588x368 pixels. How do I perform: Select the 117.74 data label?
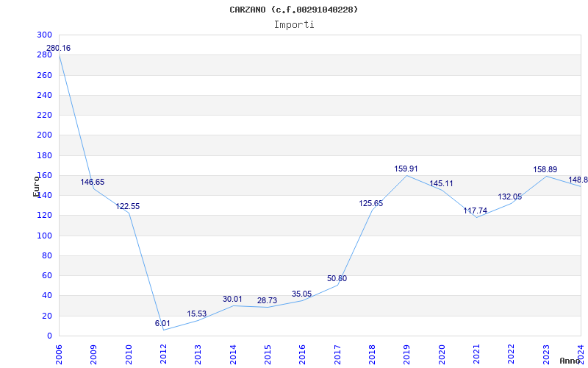point(475,210)
